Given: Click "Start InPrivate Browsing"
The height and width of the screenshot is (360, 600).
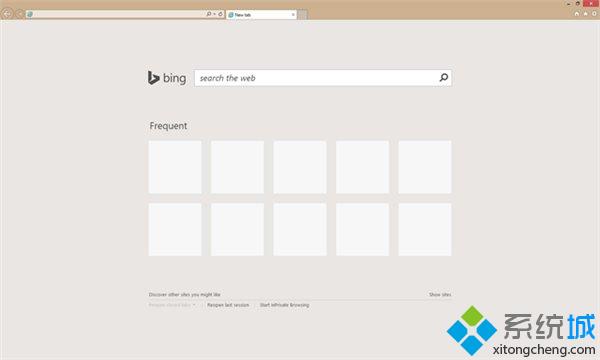Looking at the screenshot, I should pos(284,305).
